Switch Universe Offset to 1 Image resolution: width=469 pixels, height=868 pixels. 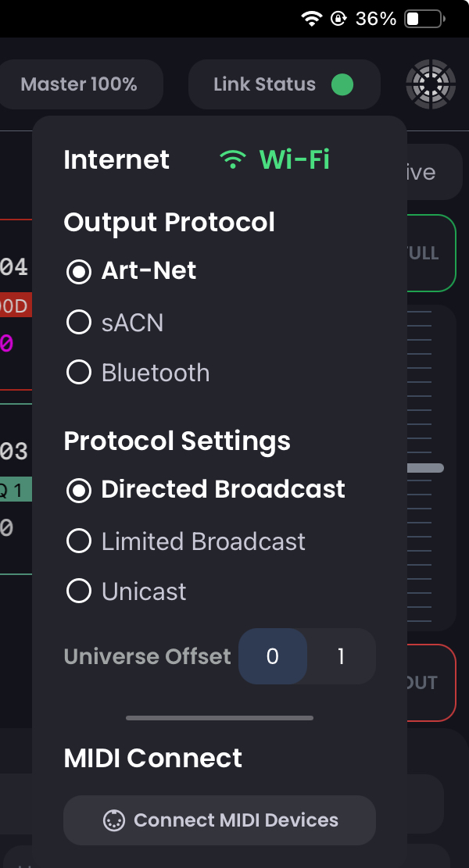(x=340, y=656)
